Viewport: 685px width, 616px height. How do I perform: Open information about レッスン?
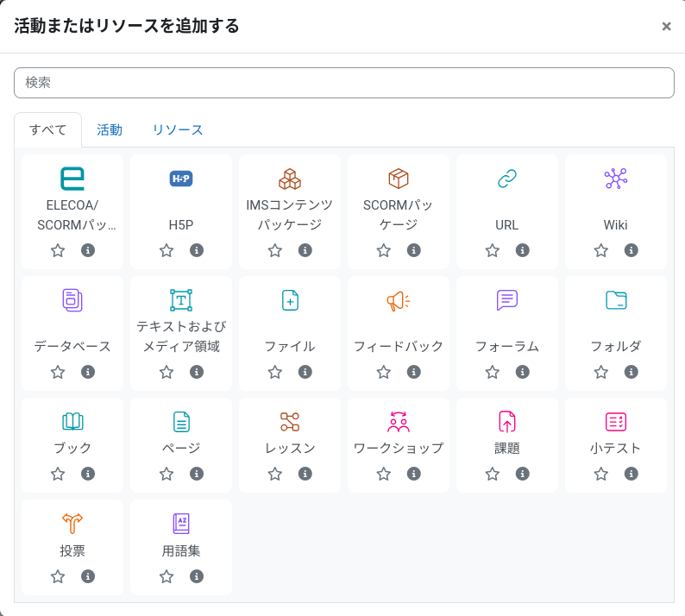(x=305, y=474)
